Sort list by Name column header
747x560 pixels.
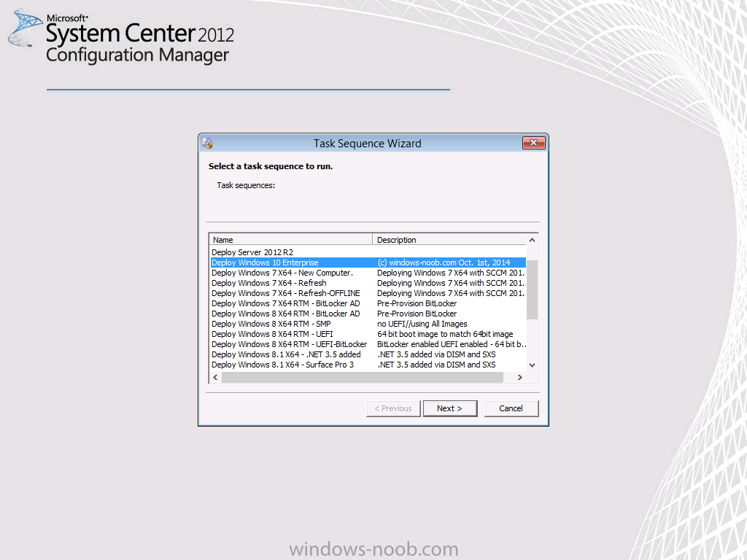coord(290,239)
